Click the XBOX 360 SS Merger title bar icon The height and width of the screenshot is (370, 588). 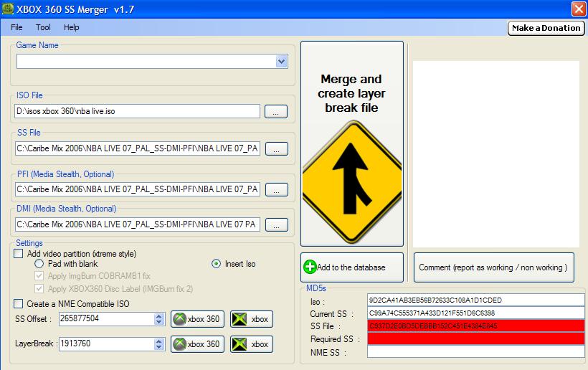7,9
